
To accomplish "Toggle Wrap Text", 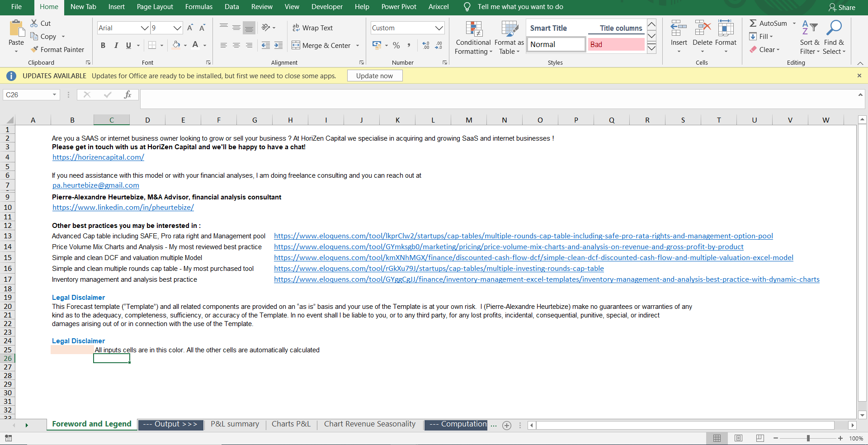I will click(312, 28).
